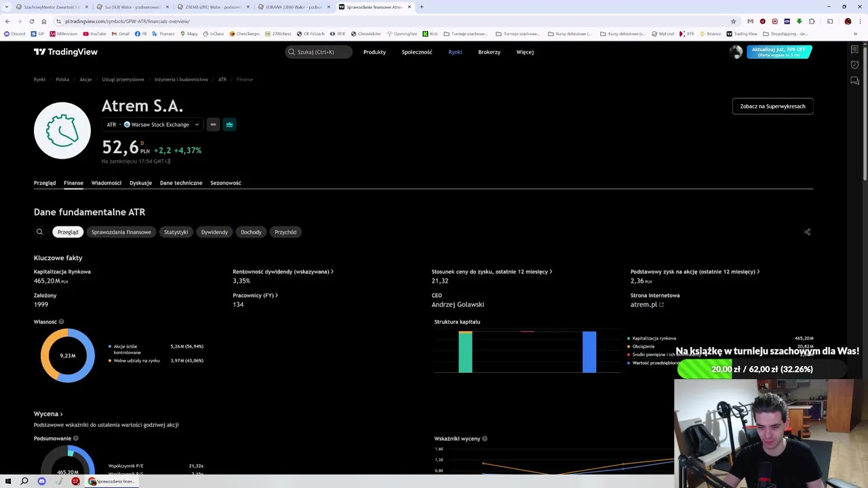
Task: Select the Sprawozdania finansowe chip
Action: point(121,232)
